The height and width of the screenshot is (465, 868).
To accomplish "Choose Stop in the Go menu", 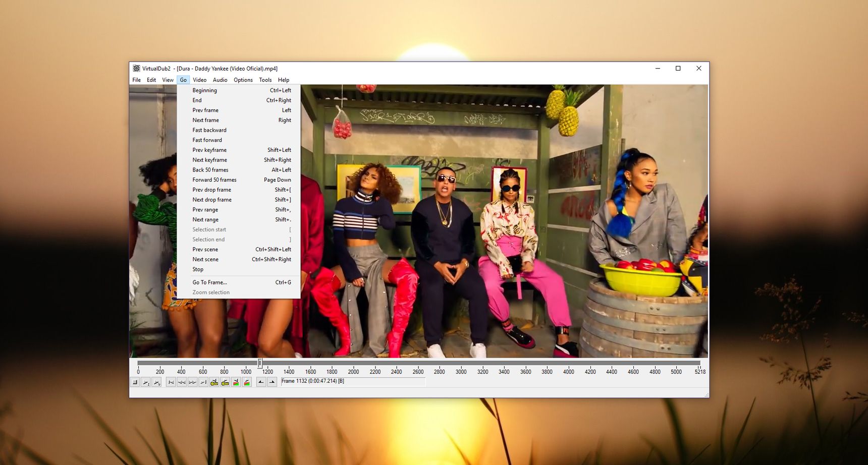I will pos(239,269).
